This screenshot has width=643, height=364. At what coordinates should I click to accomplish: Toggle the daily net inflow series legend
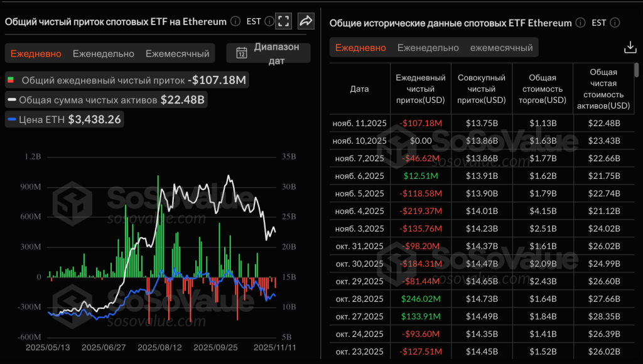point(11,80)
